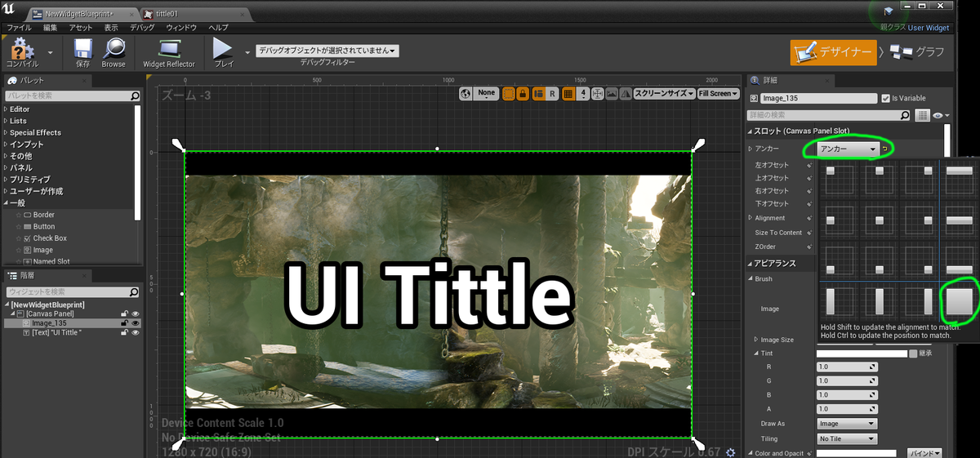Click the hierarchy widget search field

point(73,291)
